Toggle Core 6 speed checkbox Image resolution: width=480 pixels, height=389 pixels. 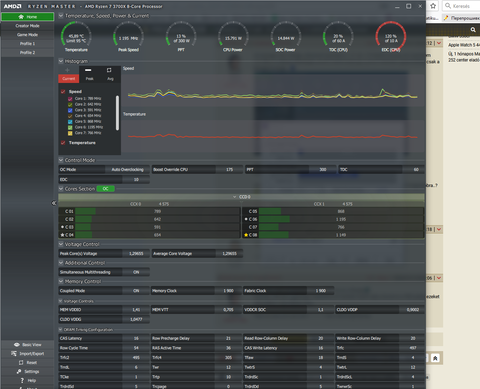(70, 127)
